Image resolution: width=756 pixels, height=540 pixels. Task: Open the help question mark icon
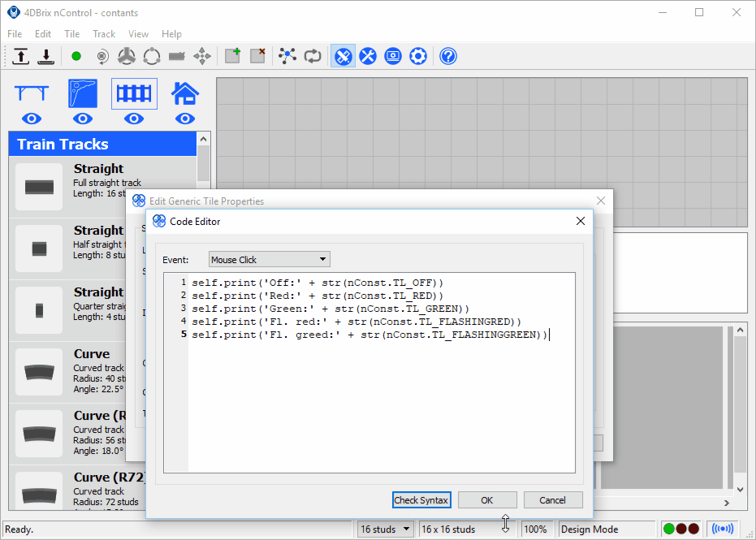(447, 56)
